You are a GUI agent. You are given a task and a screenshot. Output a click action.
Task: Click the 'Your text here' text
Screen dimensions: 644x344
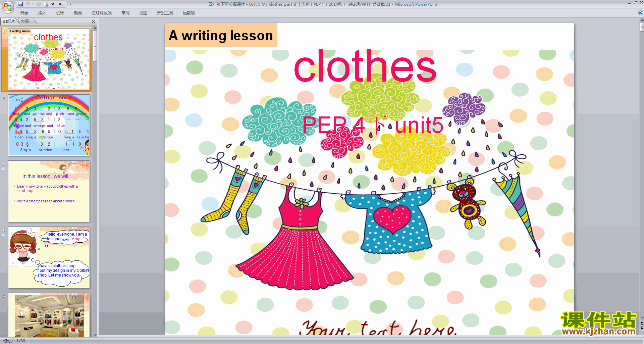378,327
